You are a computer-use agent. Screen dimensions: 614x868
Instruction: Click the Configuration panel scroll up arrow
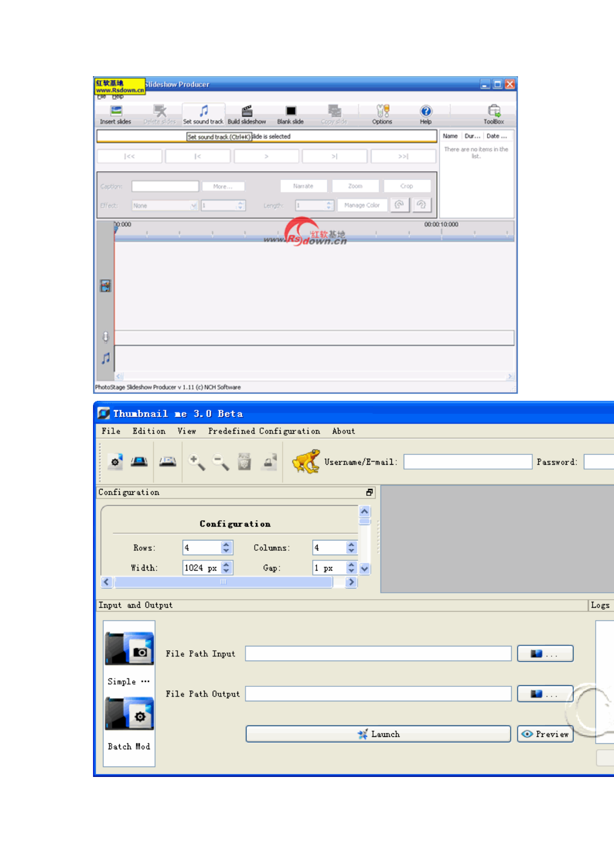click(x=365, y=511)
